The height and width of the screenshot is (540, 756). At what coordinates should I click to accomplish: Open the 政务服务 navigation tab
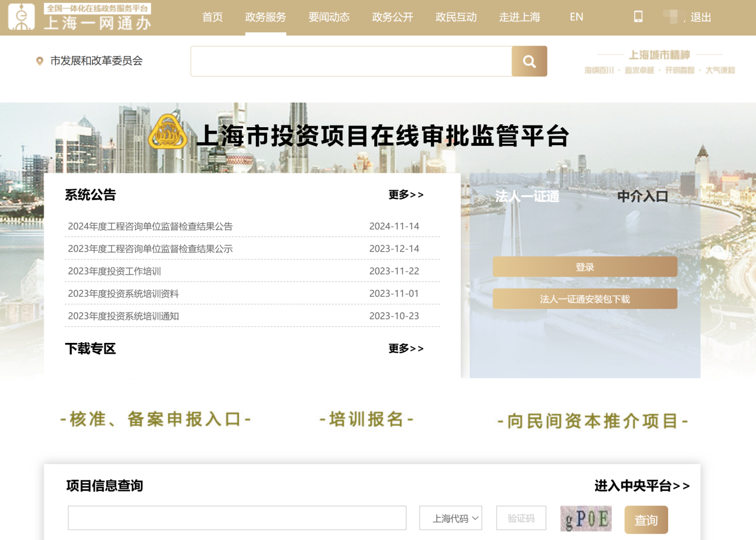click(265, 17)
